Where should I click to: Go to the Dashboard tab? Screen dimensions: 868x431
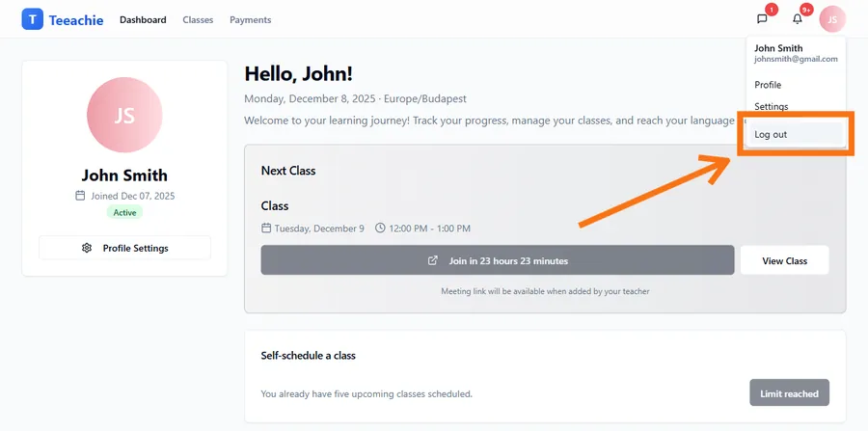pos(143,19)
